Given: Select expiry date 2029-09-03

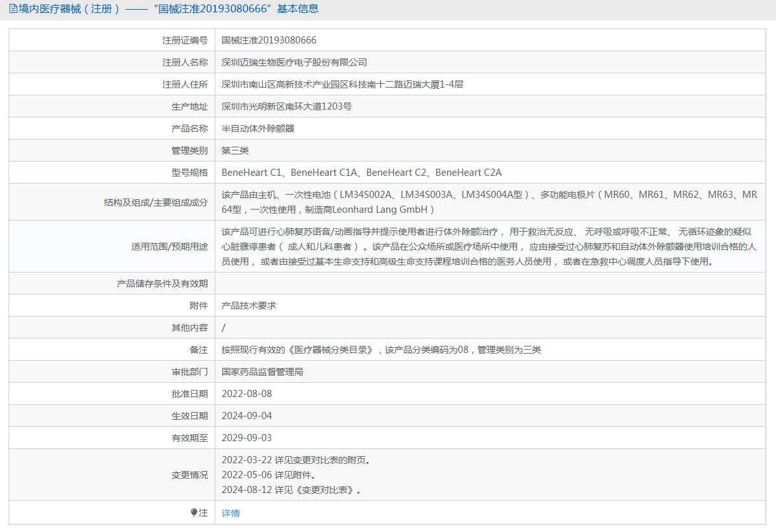Looking at the screenshot, I should (x=247, y=438).
